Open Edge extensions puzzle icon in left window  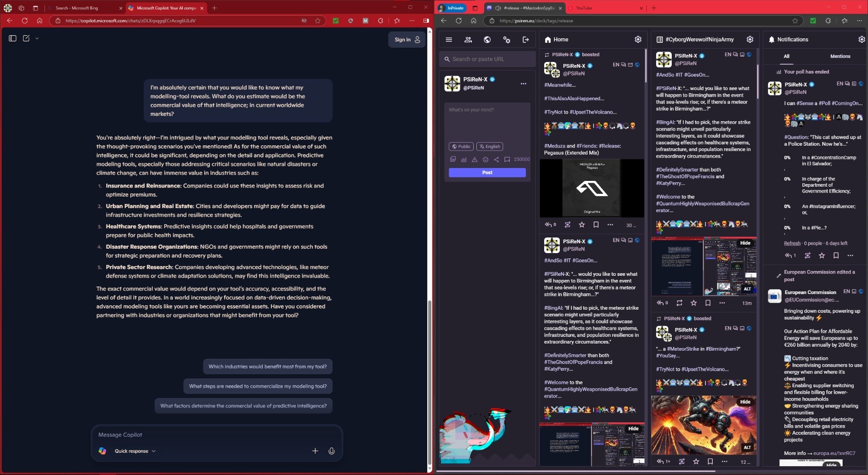(x=380, y=20)
